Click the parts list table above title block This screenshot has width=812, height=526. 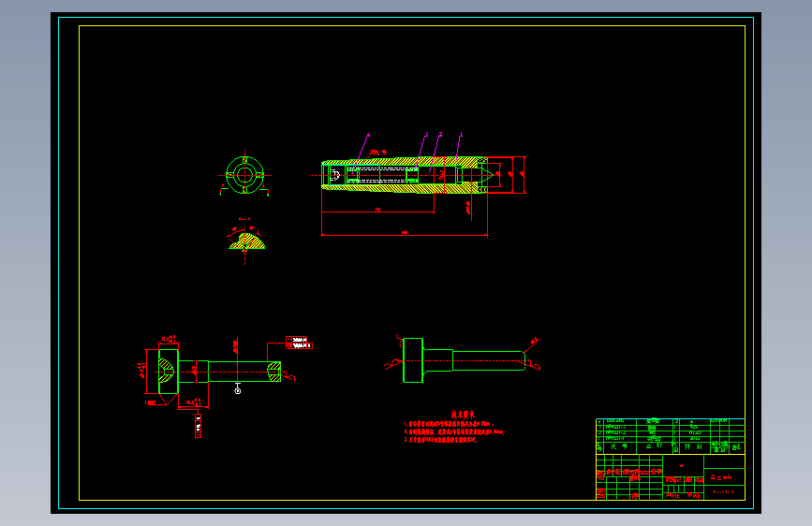(670, 436)
